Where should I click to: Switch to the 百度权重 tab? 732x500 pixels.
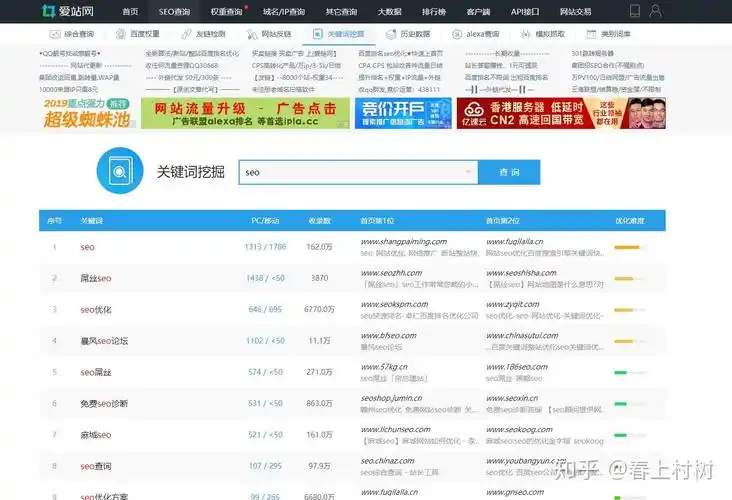coord(138,34)
